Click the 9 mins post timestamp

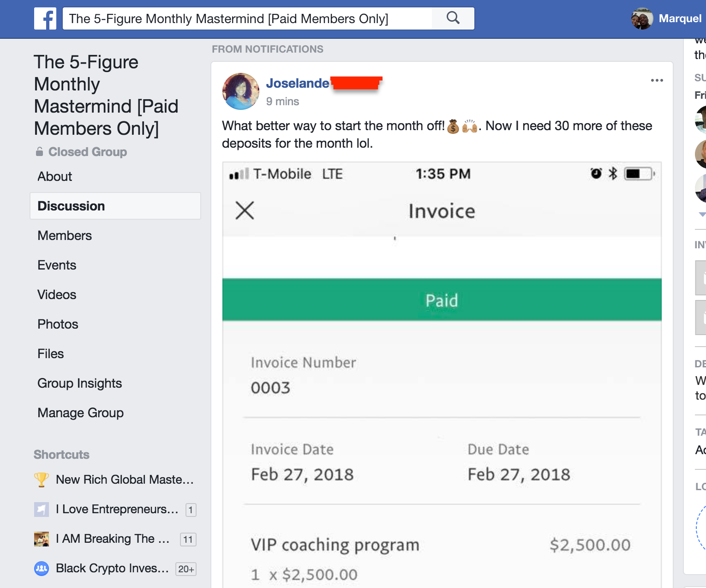point(282,102)
